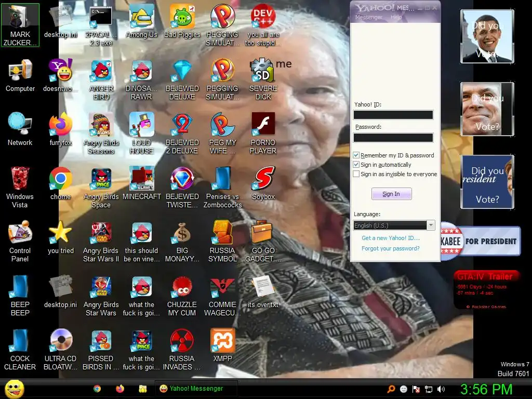Open the Control Panel desktop icon
532x399 pixels.
point(20,242)
